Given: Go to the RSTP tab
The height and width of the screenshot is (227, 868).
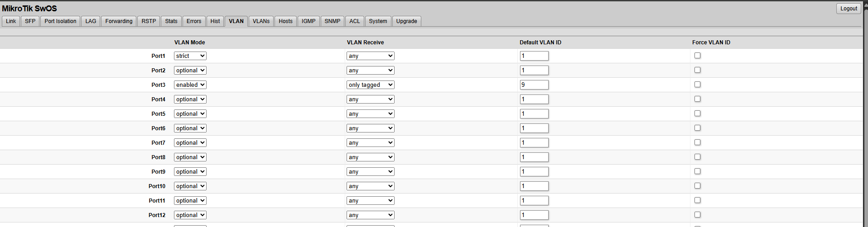Looking at the screenshot, I should point(149,21).
